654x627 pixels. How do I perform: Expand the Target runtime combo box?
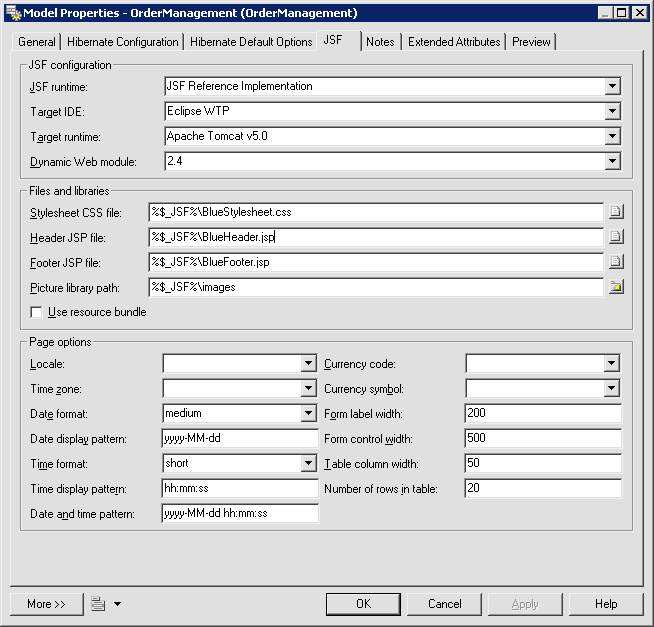612,136
